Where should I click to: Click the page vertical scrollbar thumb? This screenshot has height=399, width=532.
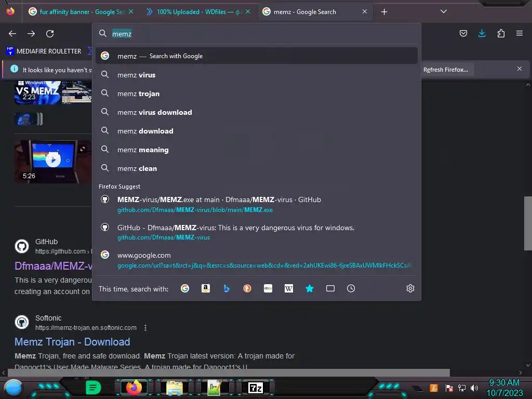pyautogui.click(x=528, y=223)
